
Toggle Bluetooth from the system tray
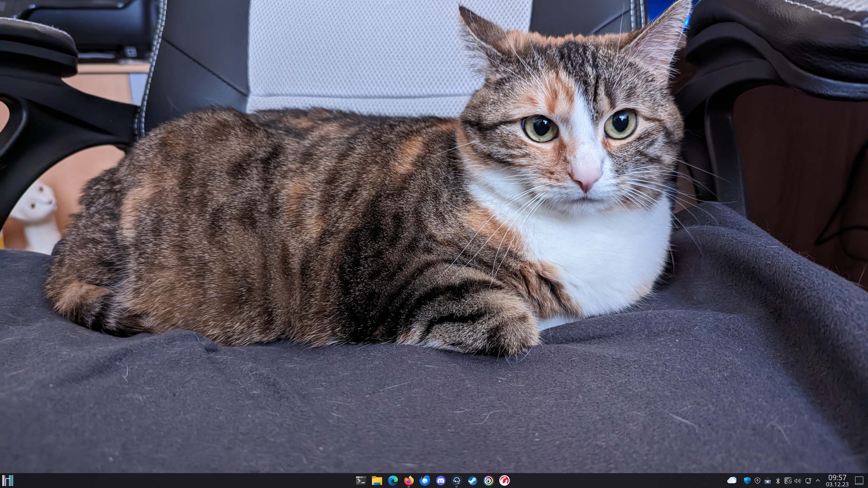coord(778,481)
